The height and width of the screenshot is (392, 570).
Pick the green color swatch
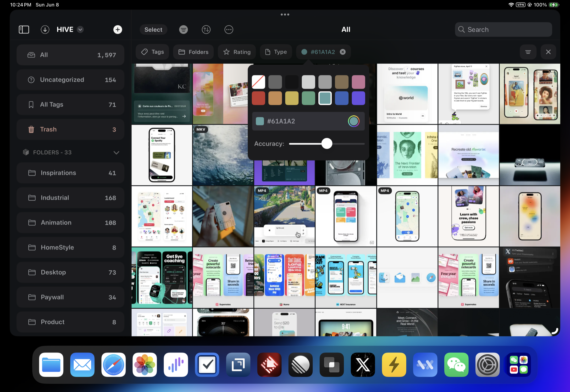[x=308, y=98]
